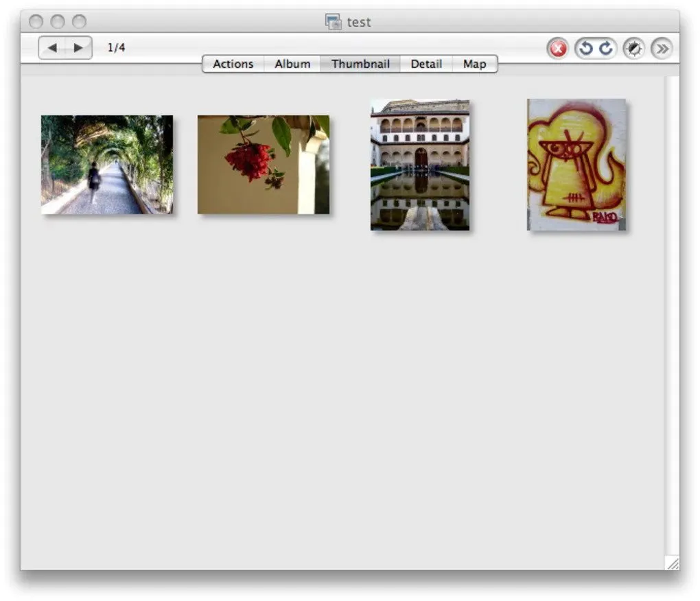
Task: Switch to the Album tab
Action: tap(292, 64)
